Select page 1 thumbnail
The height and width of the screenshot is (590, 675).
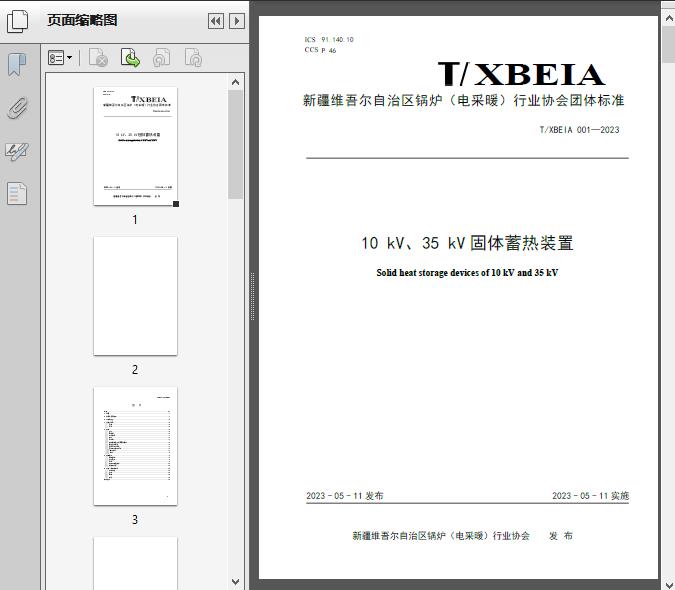click(x=136, y=146)
